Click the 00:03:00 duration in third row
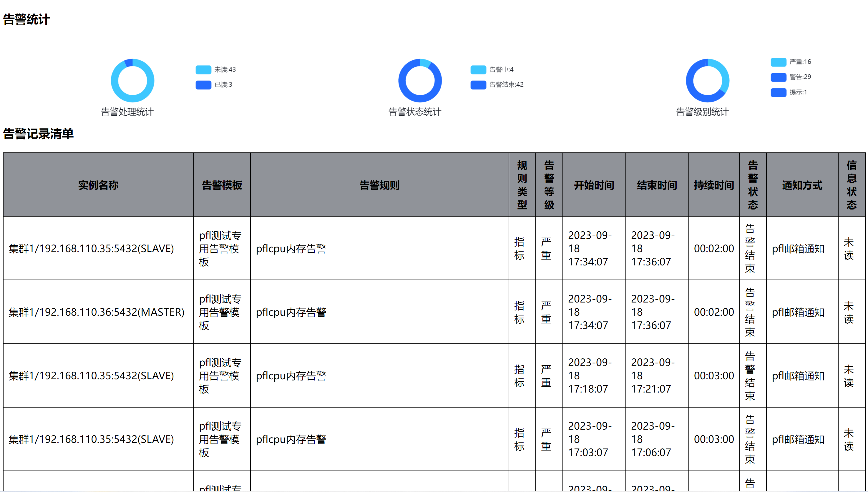 click(713, 375)
